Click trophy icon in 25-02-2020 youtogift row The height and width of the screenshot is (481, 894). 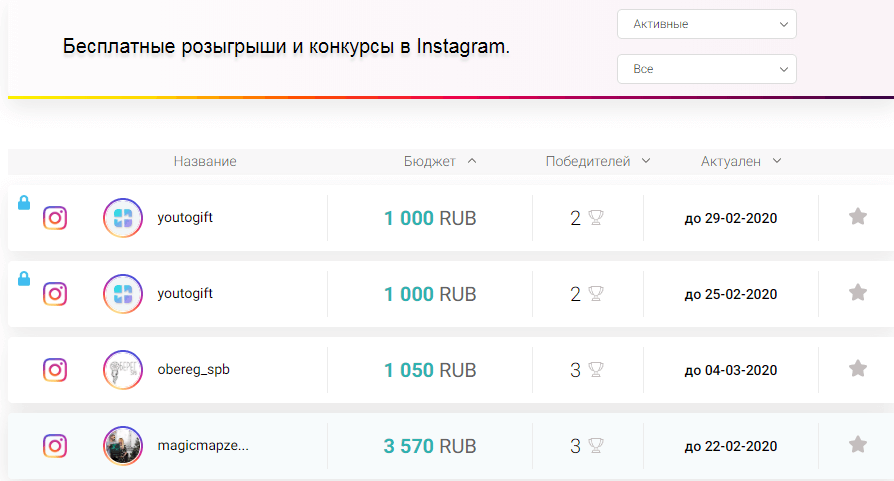(596, 294)
